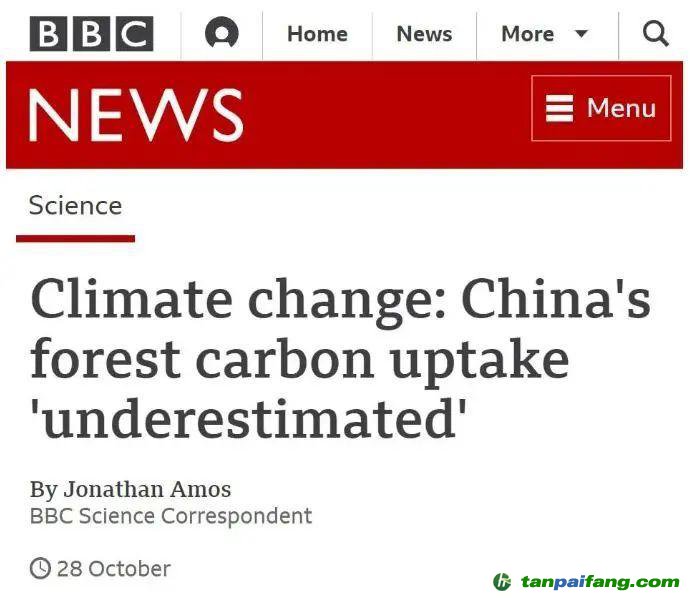690x602 pixels.
Task: Click the hamburger lines icon in Menu
Action: coord(560,108)
